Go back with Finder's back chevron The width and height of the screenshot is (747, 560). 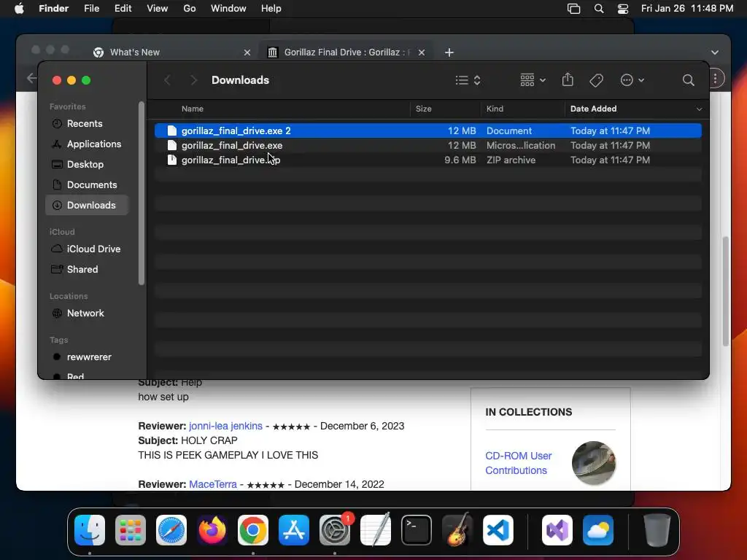pyautogui.click(x=167, y=80)
